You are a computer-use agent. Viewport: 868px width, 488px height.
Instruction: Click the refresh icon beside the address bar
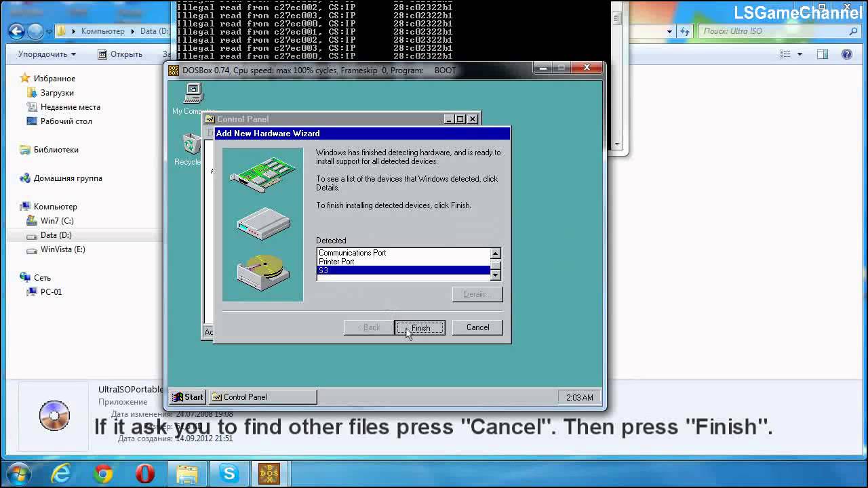[686, 31]
